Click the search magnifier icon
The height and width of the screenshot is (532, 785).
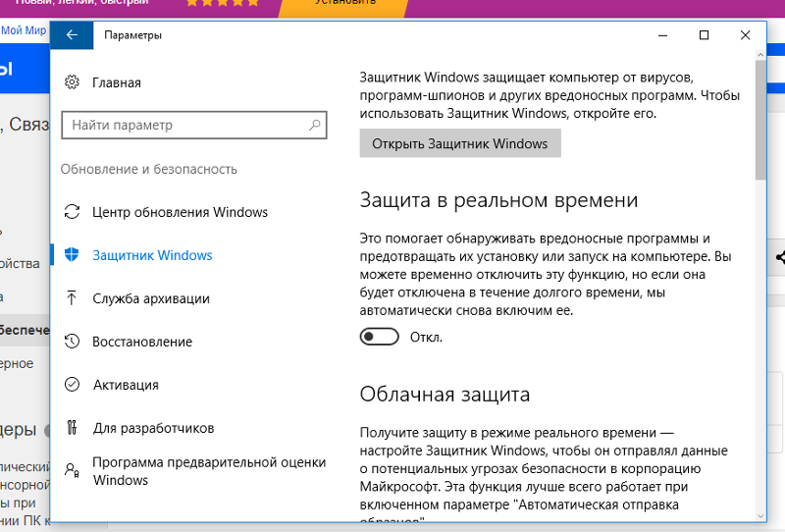314,125
